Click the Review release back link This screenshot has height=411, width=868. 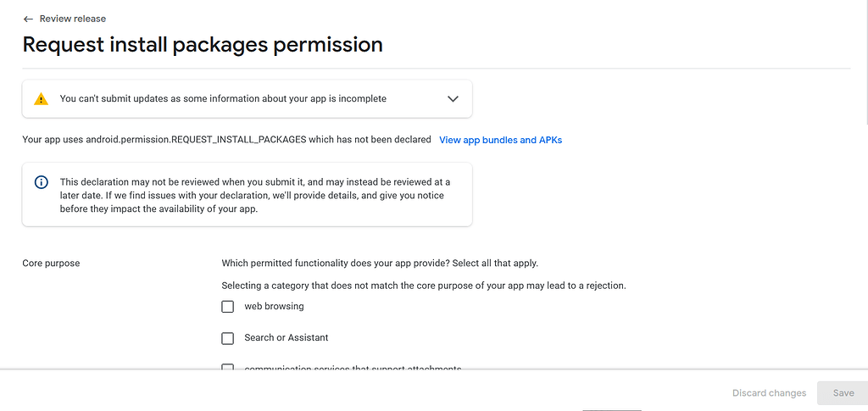click(x=73, y=19)
